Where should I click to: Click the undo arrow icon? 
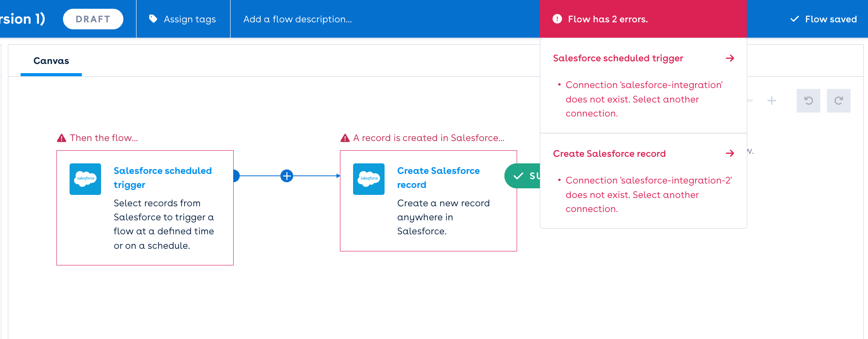point(808,101)
